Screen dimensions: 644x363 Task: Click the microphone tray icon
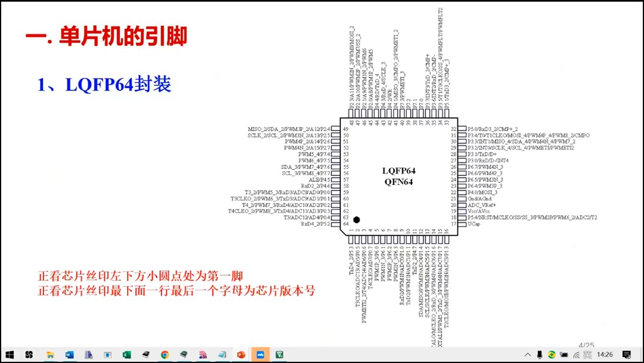point(539,355)
